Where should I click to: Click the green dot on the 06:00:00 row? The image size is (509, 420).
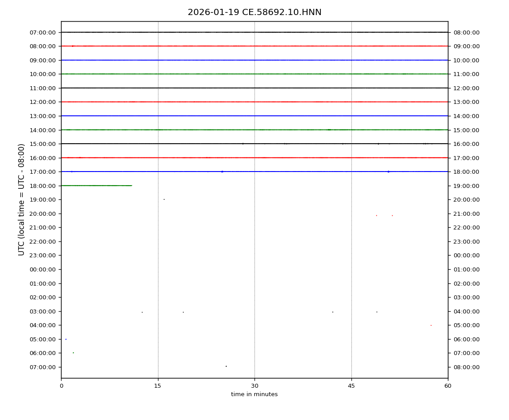[x=73, y=353]
